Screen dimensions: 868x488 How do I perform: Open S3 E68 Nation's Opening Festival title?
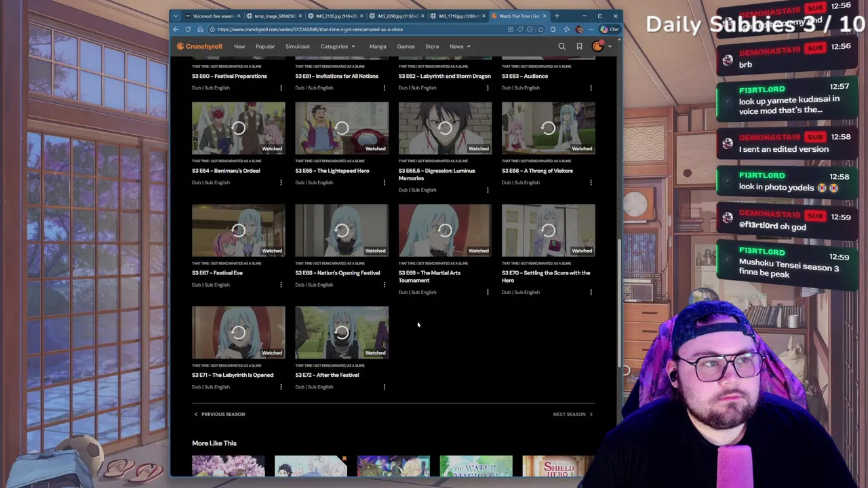coord(338,273)
